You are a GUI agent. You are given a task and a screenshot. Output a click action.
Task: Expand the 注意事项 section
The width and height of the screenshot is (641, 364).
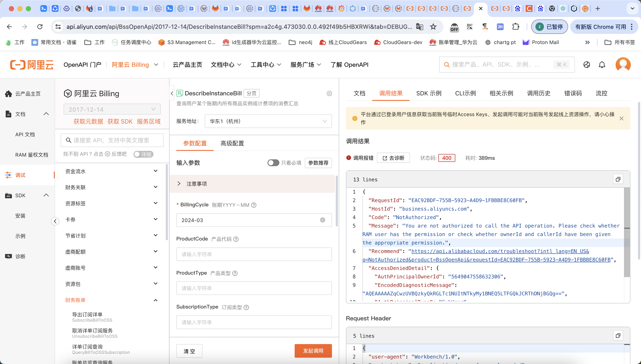252,184
